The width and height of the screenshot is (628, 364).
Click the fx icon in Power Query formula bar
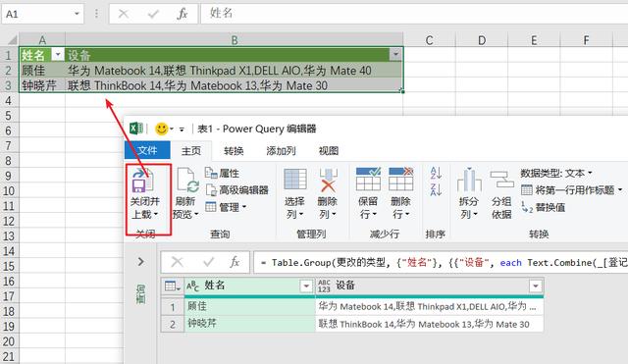click(x=235, y=262)
